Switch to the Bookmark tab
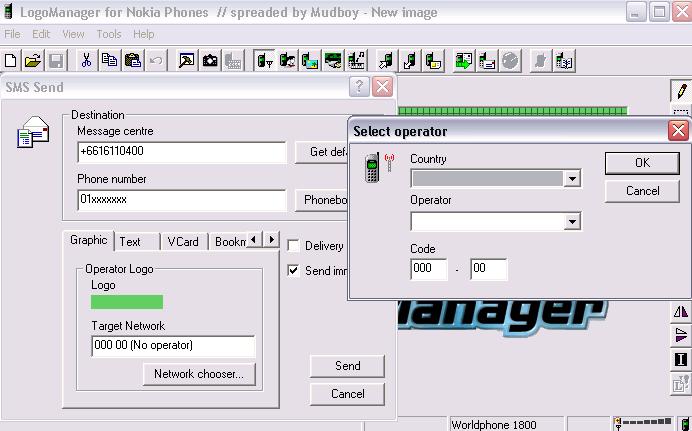The height and width of the screenshot is (431, 692). click(229, 242)
